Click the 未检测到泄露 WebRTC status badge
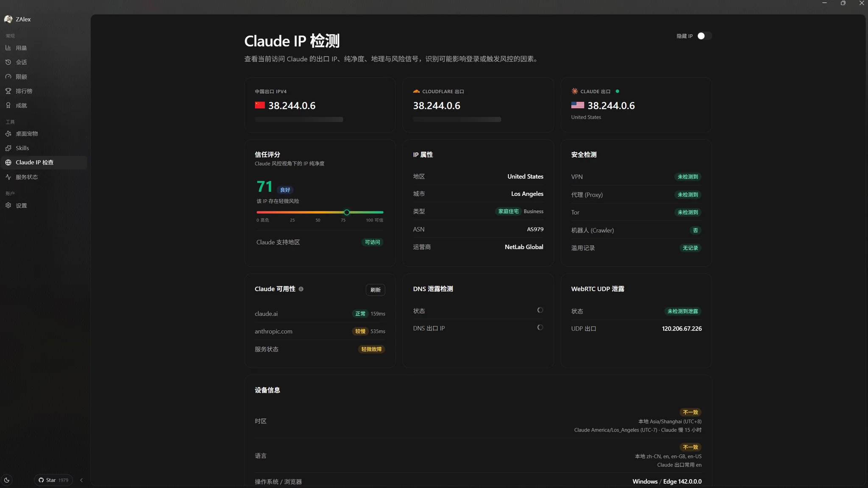Screen dimensions: 868x488 [x=682, y=311]
